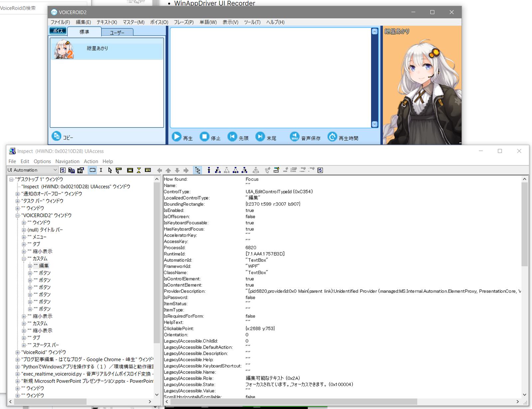Click the BoundingRectangle value text
532x409 pixels.
click(273, 204)
